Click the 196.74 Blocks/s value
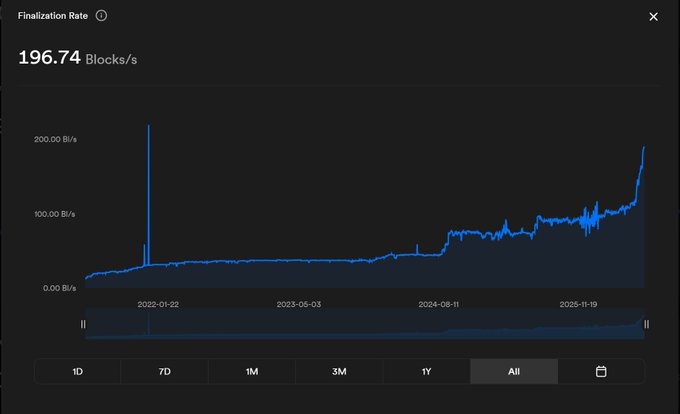The width and height of the screenshot is (680, 414). 78,58
